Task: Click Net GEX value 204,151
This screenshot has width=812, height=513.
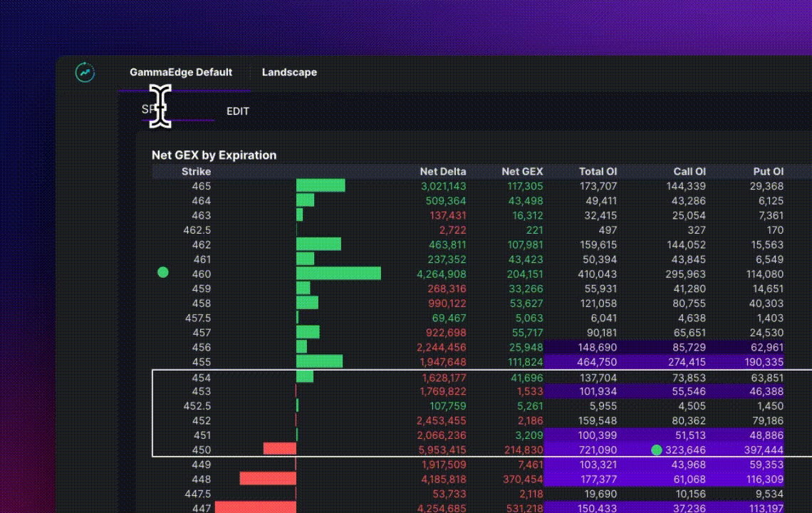Action: tap(525, 274)
